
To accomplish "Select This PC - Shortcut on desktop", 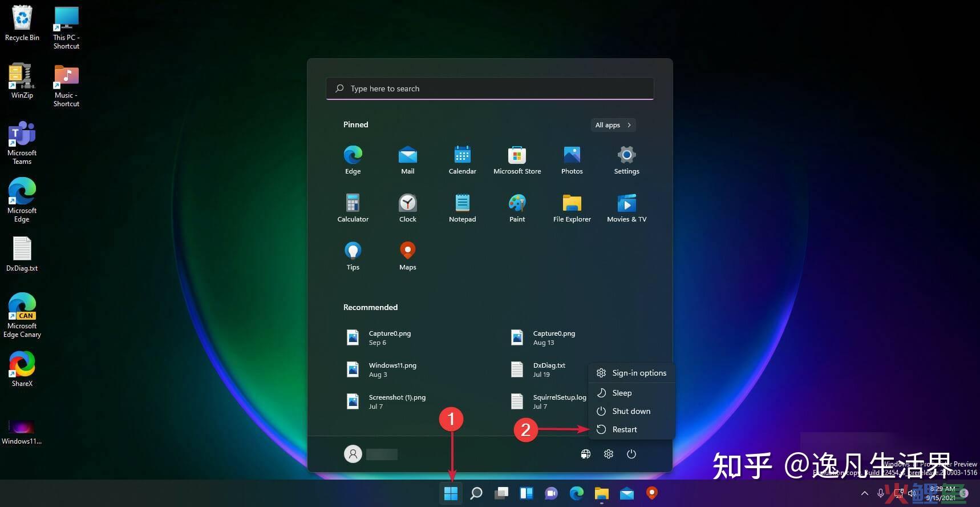I will pyautogui.click(x=66, y=29).
